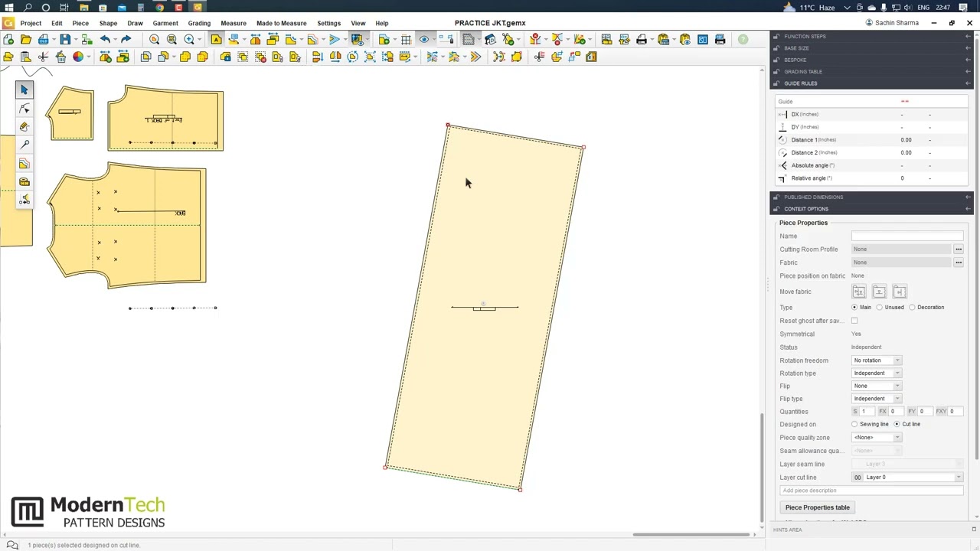
Task: Select the Unused type radio button
Action: click(879, 308)
